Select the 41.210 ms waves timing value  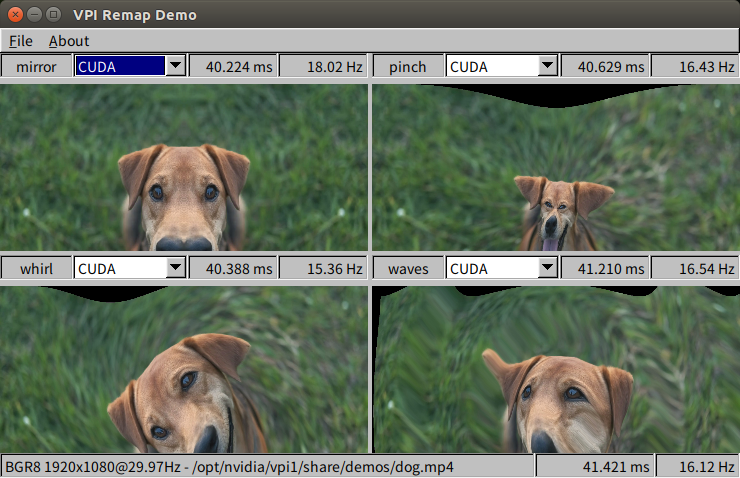605,268
